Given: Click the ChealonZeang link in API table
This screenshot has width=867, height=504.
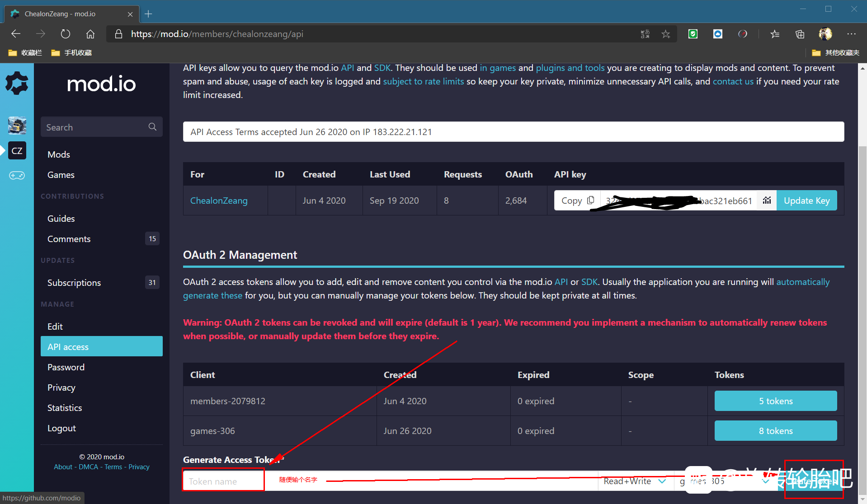Looking at the screenshot, I should click(219, 201).
